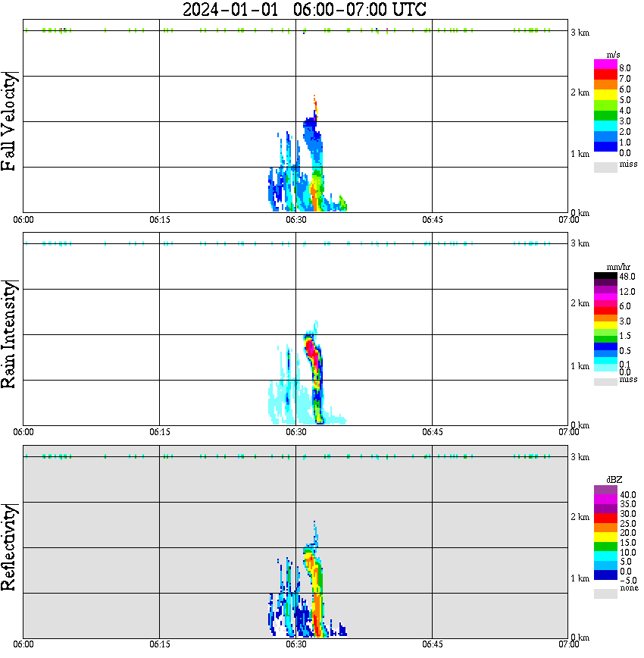Click the 'Fall Velocity' panel label

[x=8, y=121]
